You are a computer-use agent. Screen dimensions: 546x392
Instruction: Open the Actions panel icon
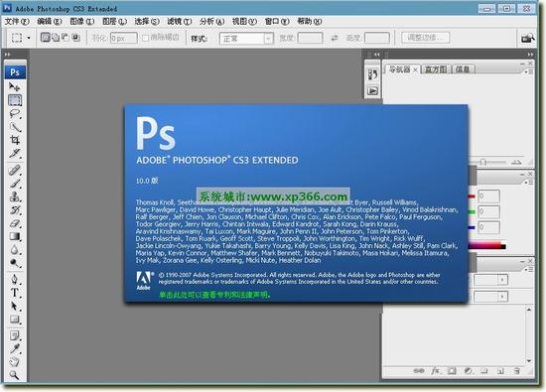372,91
